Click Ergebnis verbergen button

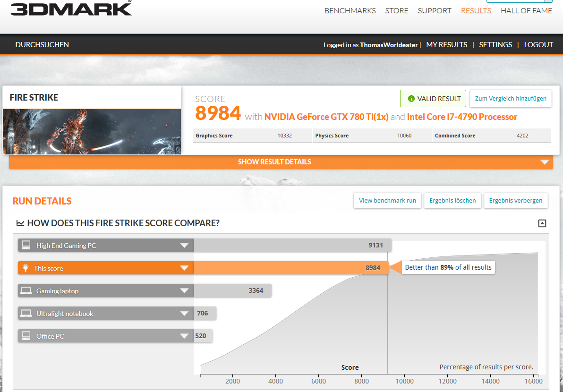pos(516,201)
